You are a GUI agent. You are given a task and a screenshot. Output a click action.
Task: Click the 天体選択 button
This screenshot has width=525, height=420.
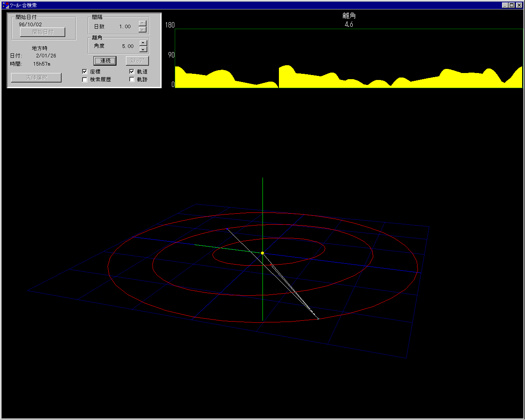point(36,78)
